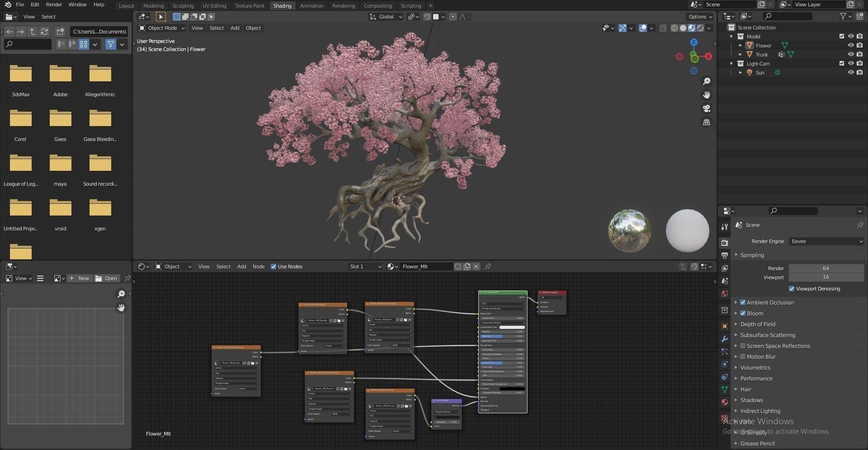Click the file browser back arrow

tap(9, 32)
